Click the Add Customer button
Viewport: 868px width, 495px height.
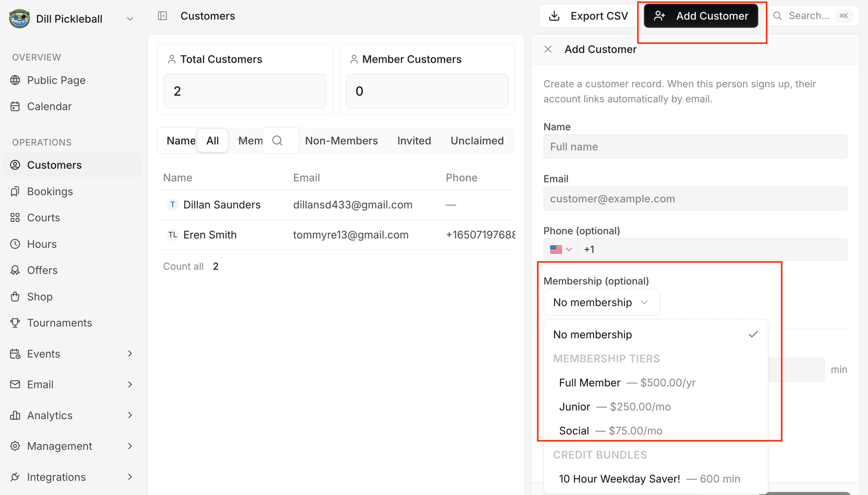701,16
